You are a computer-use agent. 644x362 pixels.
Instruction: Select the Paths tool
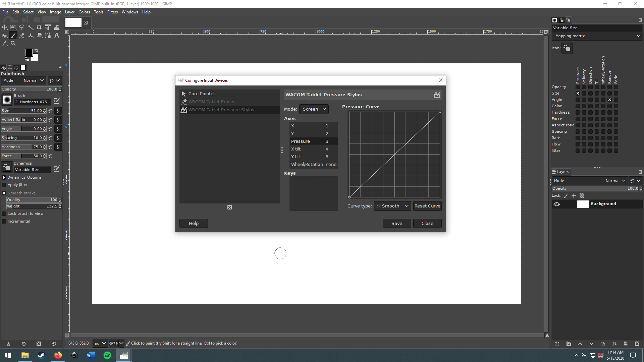(48, 35)
